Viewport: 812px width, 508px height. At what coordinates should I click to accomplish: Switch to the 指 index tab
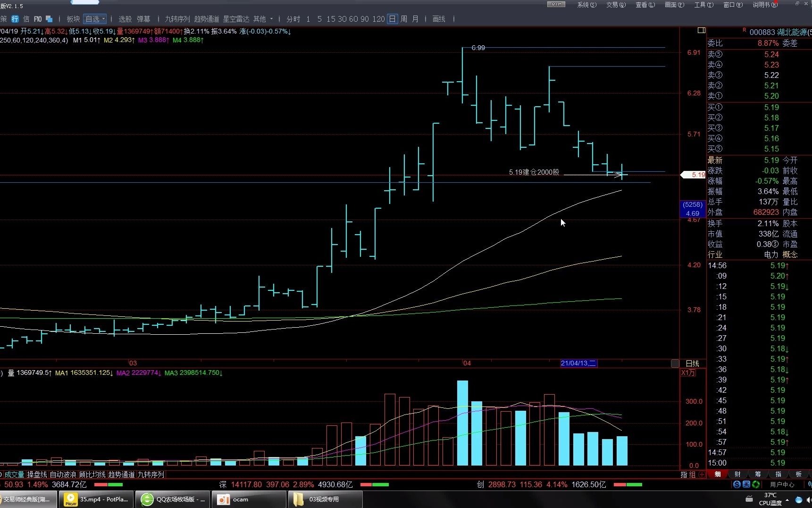(778, 474)
